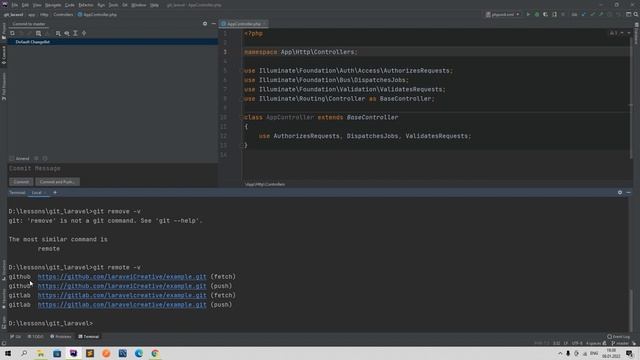This screenshot has height=360, width=640.
Task: Add a new terminal session tab
Action: (55, 192)
